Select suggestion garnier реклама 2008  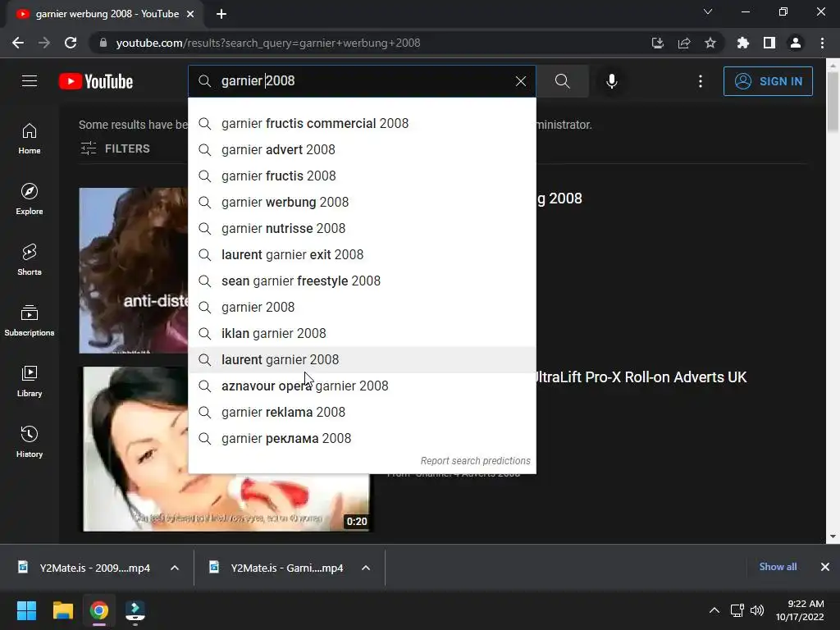tap(362, 438)
